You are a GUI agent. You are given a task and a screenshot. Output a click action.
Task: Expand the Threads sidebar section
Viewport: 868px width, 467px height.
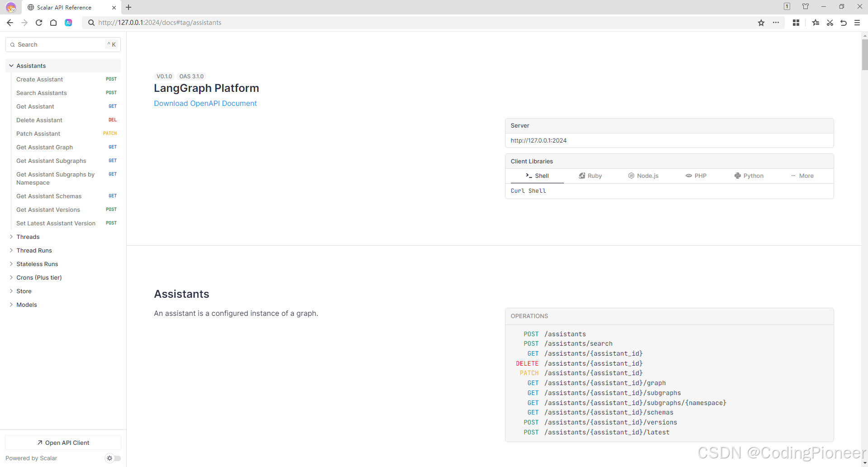click(x=11, y=237)
